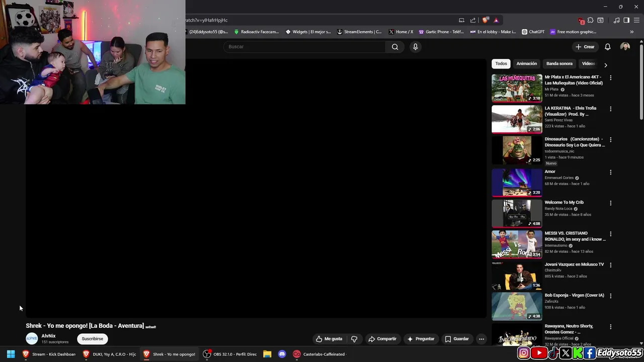Open the Windows Start button

coord(11,354)
